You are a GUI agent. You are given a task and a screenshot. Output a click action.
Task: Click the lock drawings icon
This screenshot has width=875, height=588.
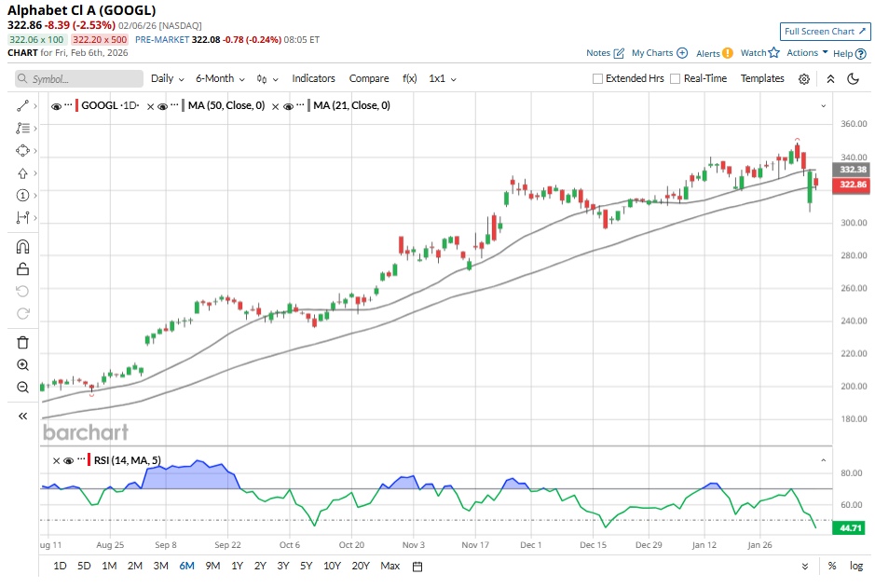tap(23, 269)
